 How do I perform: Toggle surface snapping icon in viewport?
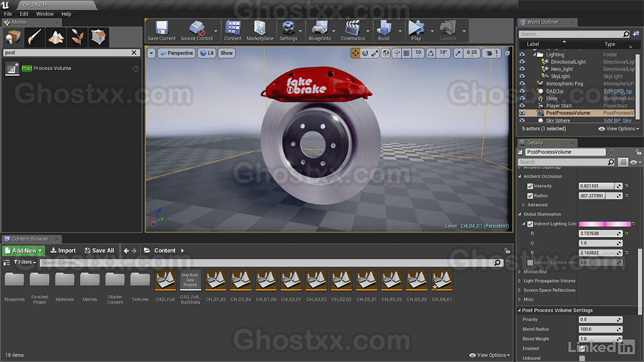pyautogui.click(x=397, y=53)
